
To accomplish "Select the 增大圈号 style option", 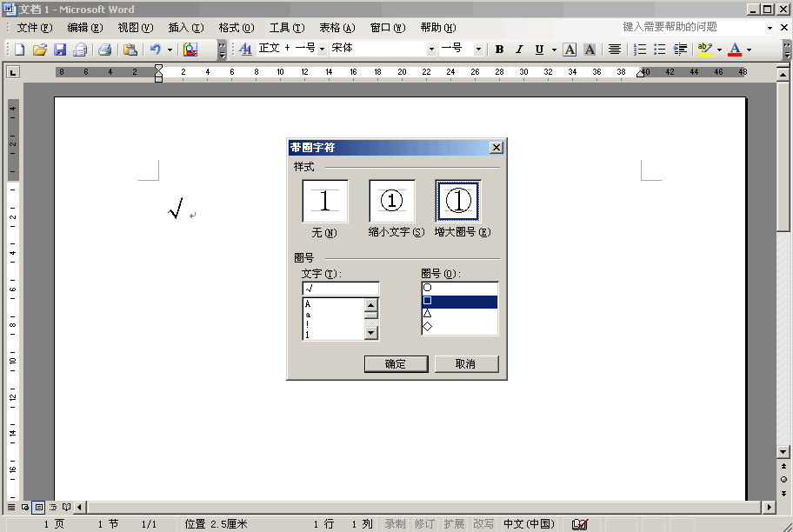I will 458,202.
